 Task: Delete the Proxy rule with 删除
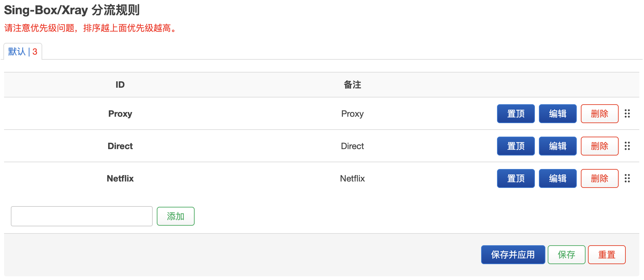(599, 114)
